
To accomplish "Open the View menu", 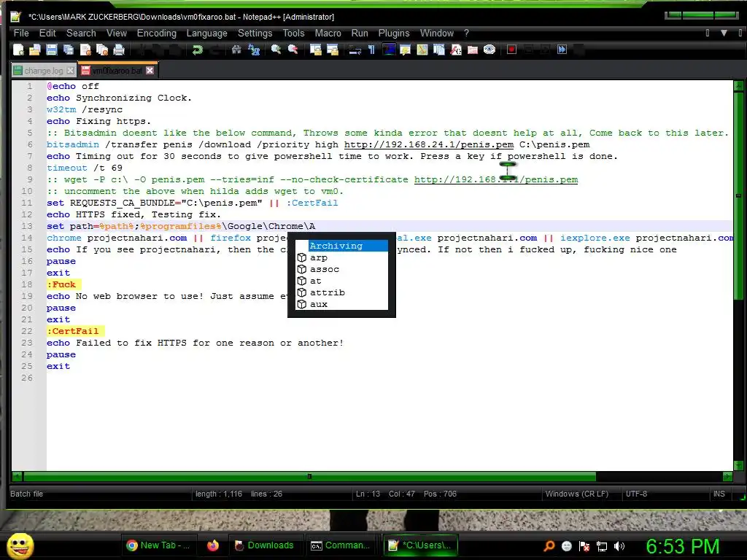I will coord(117,33).
